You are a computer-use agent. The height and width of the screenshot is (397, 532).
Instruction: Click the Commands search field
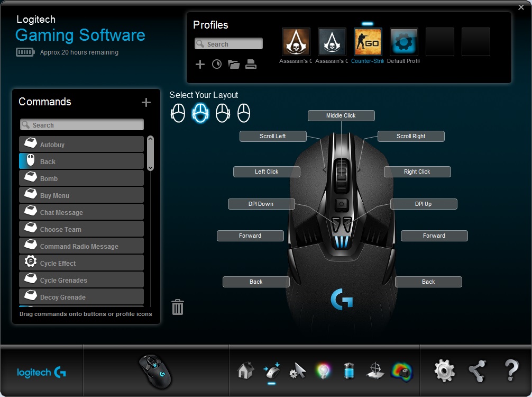(82, 124)
